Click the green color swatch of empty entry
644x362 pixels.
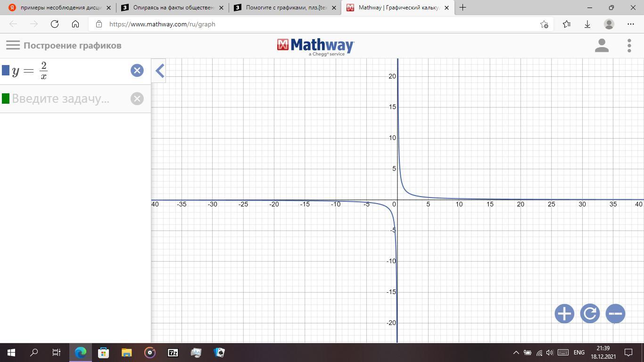(x=6, y=99)
